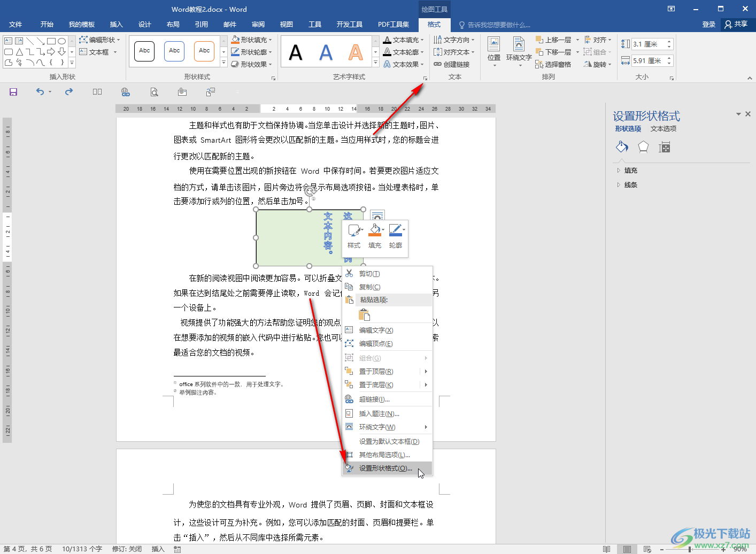Choose Insert Caption (插入题注) in context menu
Screen dimensions: 756x554
[387, 414]
